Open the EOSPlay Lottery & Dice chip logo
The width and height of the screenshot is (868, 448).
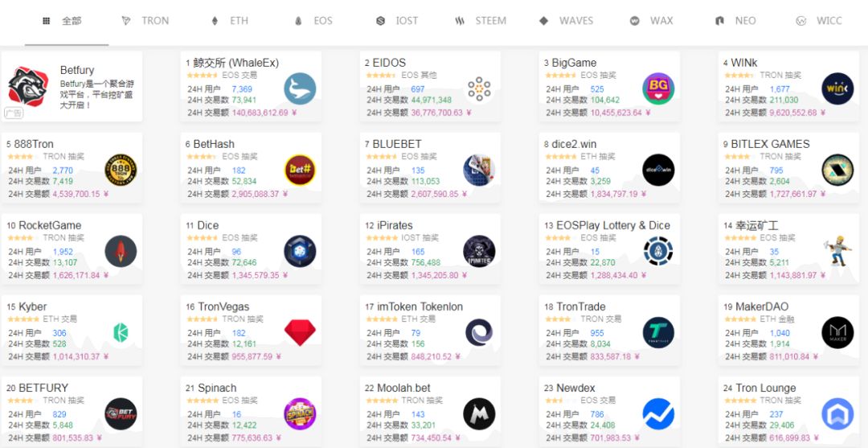[x=658, y=252]
